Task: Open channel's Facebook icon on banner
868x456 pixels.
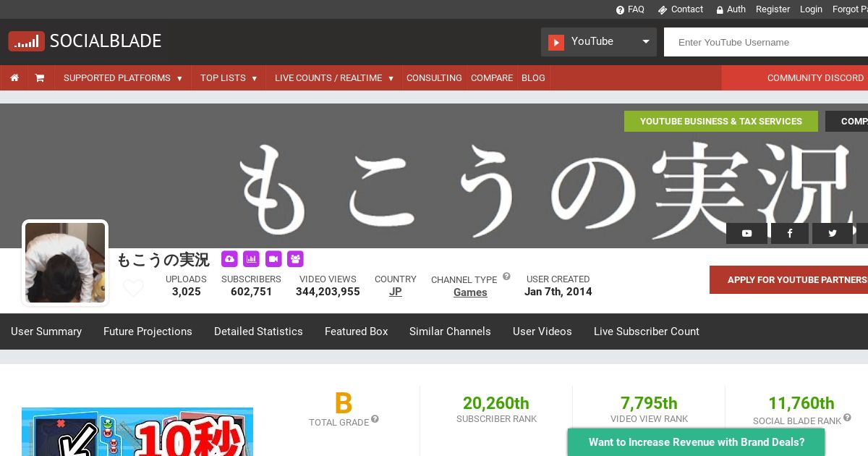Action: tap(789, 233)
